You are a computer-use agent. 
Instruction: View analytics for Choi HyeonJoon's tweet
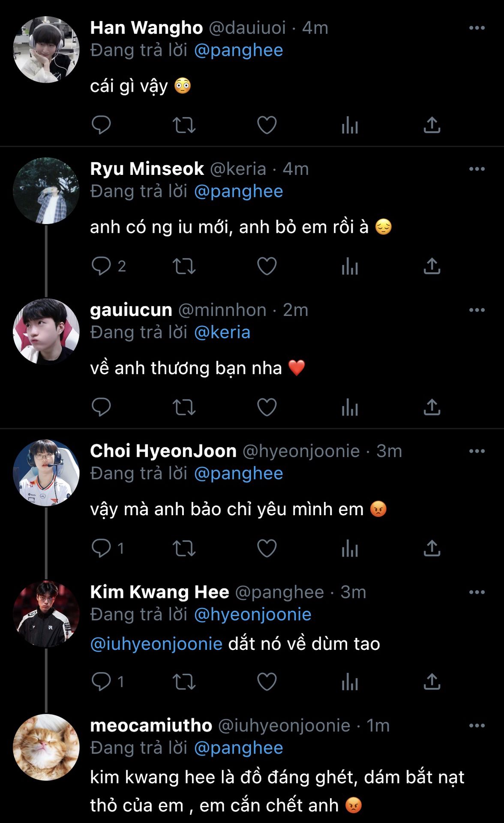pyautogui.click(x=350, y=548)
